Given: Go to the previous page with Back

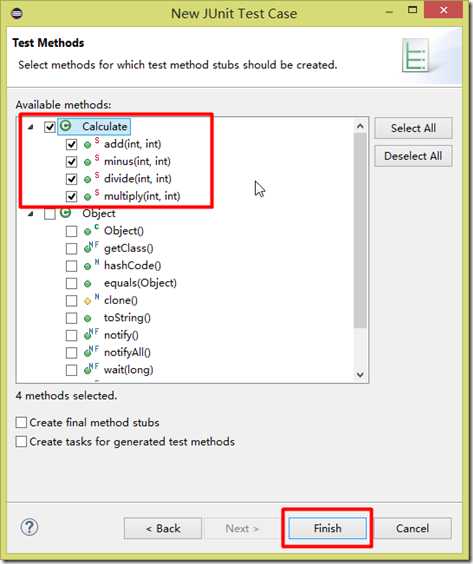Looking at the screenshot, I should [x=163, y=528].
